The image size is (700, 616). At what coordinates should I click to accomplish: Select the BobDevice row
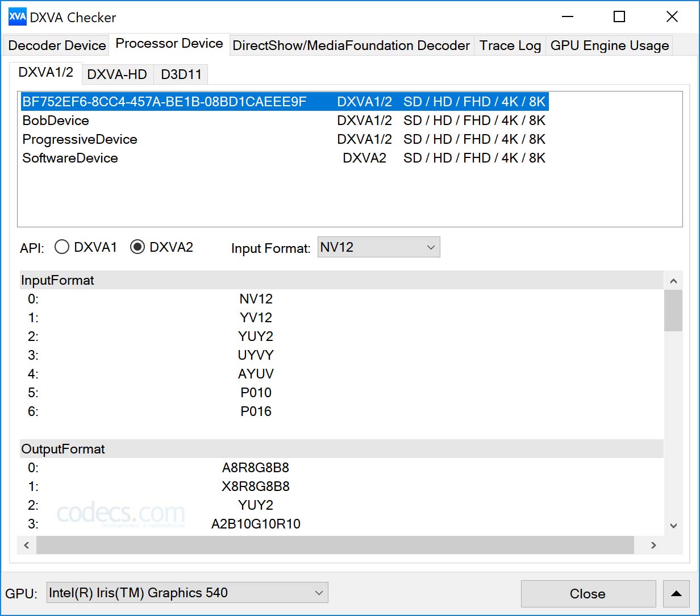click(x=284, y=120)
